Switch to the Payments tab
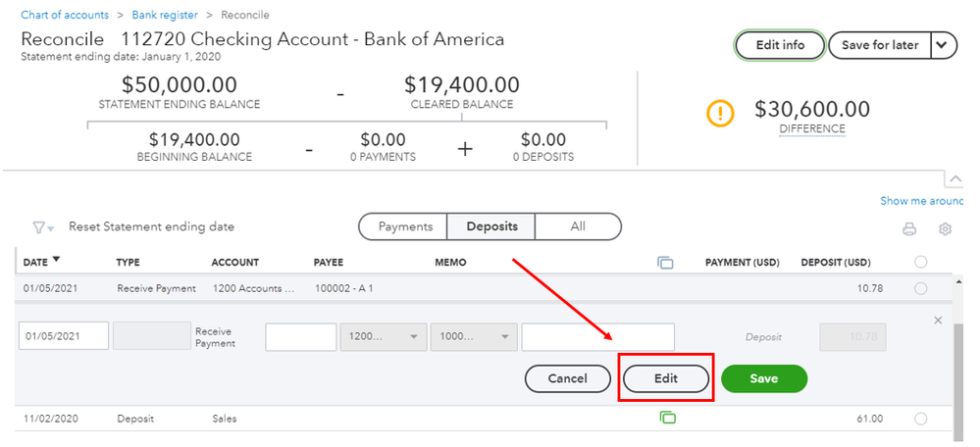The width and height of the screenshot is (980, 447). pyautogui.click(x=405, y=226)
